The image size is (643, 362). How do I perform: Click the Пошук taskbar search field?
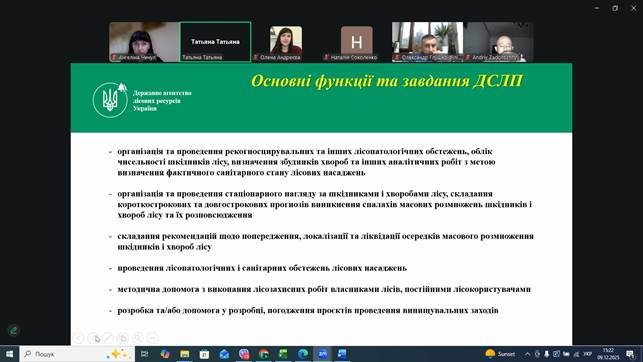coord(77,354)
